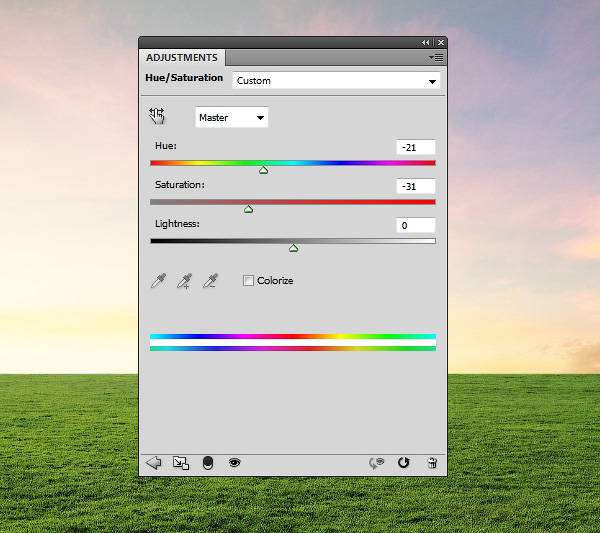Screen dimensions: 600x533
Task: Close the Adjustments panel
Action: point(441,42)
